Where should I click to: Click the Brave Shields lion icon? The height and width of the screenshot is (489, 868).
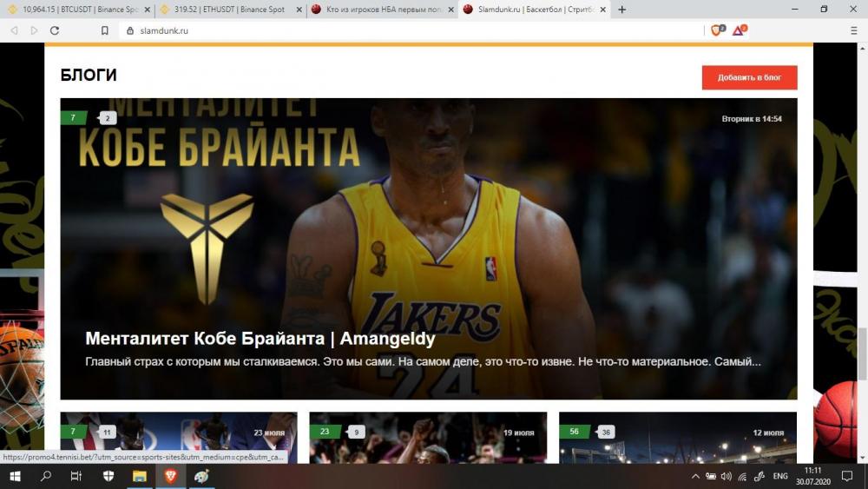[717, 30]
